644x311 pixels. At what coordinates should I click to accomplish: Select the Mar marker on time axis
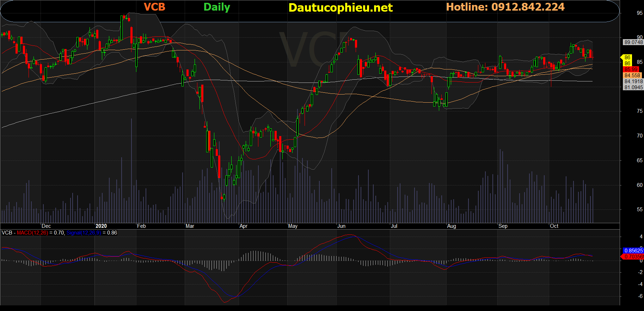coord(190,226)
